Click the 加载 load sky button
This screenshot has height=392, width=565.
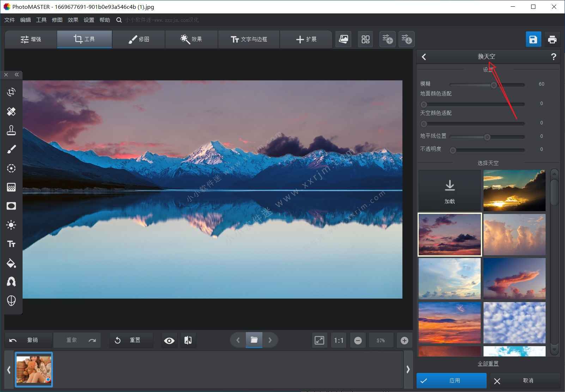pos(450,191)
